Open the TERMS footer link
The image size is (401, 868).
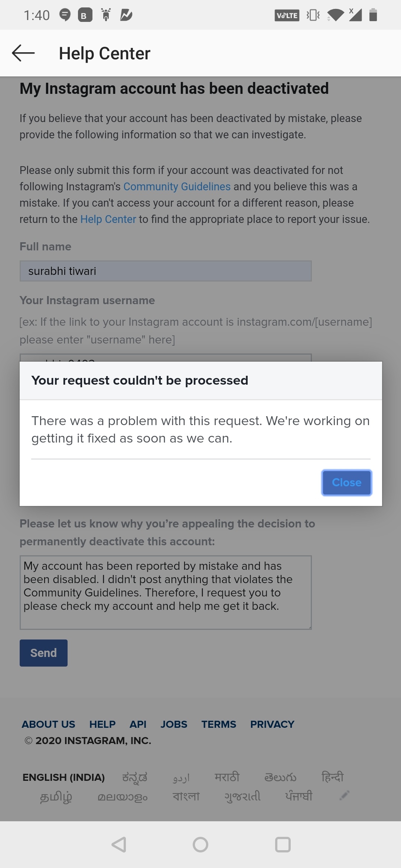click(x=219, y=724)
